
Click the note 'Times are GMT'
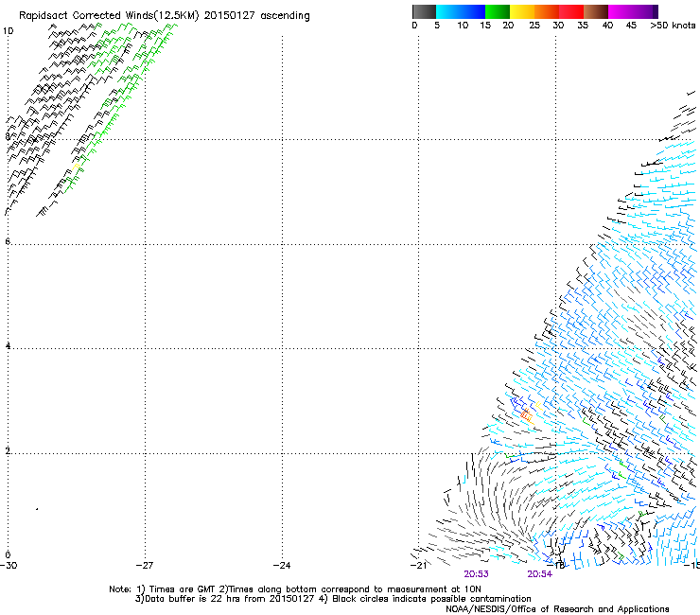(x=183, y=589)
